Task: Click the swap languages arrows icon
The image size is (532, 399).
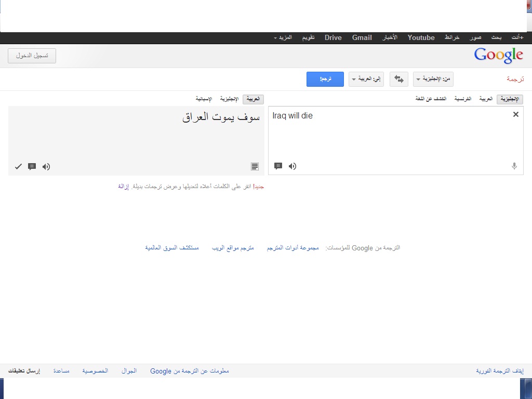Action: click(x=398, y=79)
